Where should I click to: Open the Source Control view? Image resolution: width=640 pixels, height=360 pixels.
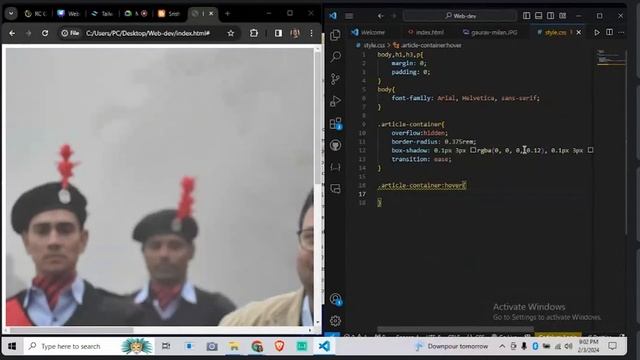pyautogui.click(x=336, y=78)
